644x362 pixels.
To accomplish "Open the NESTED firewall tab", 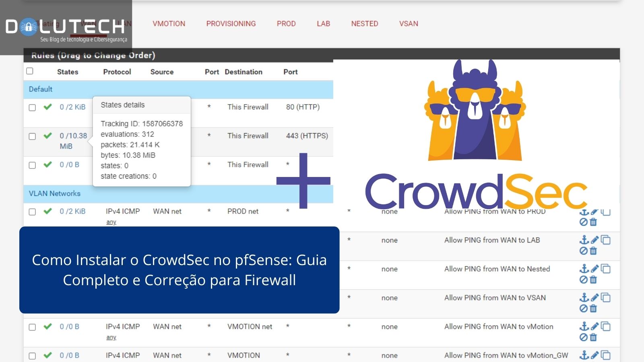I will 364,24.
